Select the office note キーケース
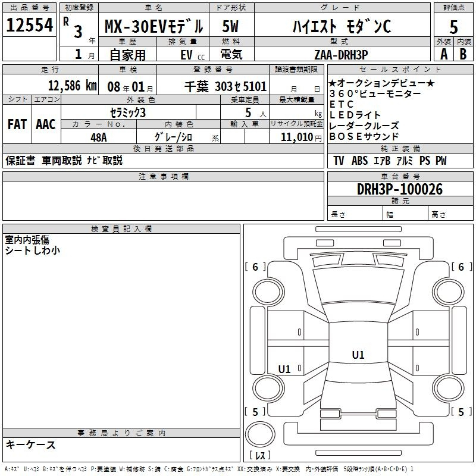Screen dimensions: 476x476 click(x=31, y=444)
